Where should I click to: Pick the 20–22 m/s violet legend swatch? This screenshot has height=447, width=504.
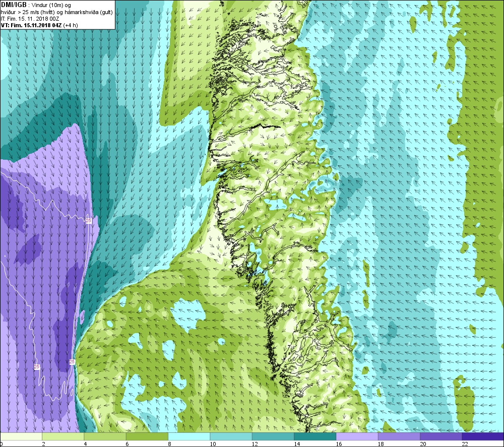click(441, 436)
